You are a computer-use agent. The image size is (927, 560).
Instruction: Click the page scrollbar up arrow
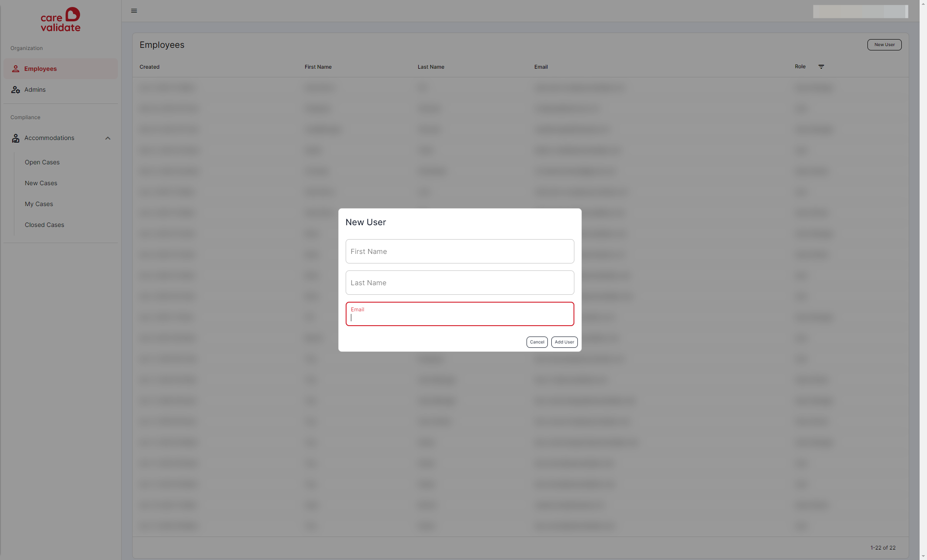click(x=923, y=3)
